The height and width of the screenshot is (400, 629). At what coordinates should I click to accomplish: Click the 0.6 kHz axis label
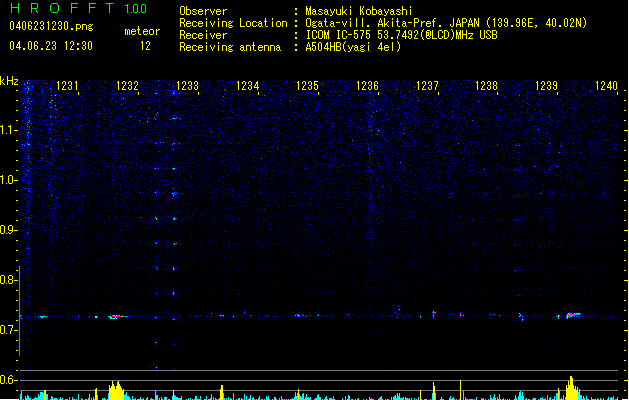[9, 380]
